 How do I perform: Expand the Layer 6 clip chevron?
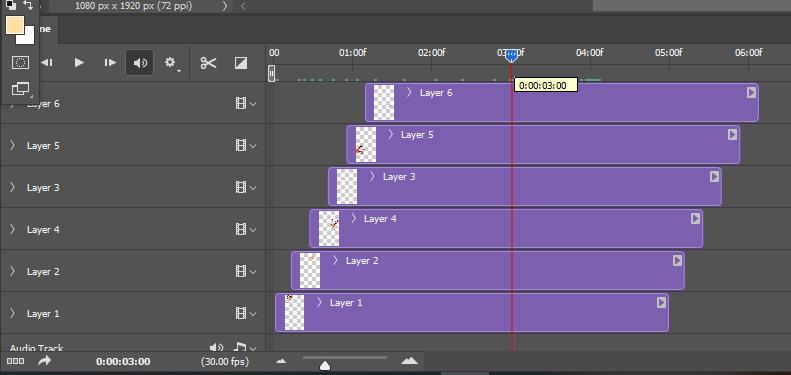pyautogui.click(x=409, y=92)
